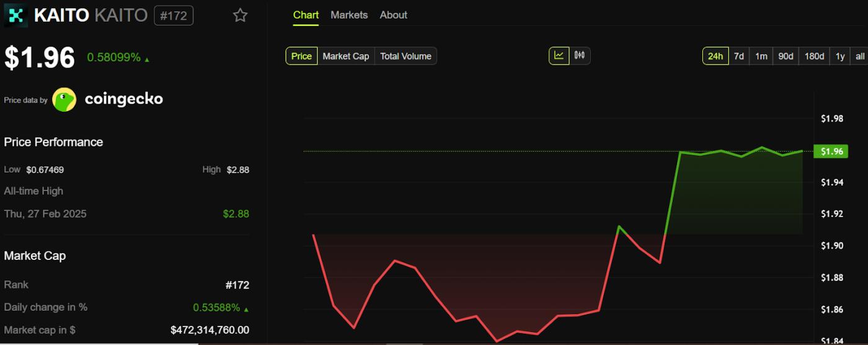This screenshot has width=868, height=345.
Task: Select the Price chart mode
Action: pos(301,56)
